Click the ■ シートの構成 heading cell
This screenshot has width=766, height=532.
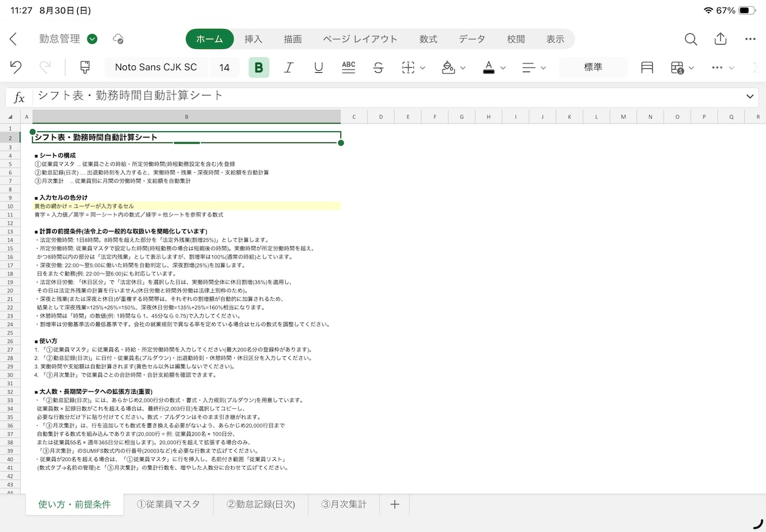[186, 155]
